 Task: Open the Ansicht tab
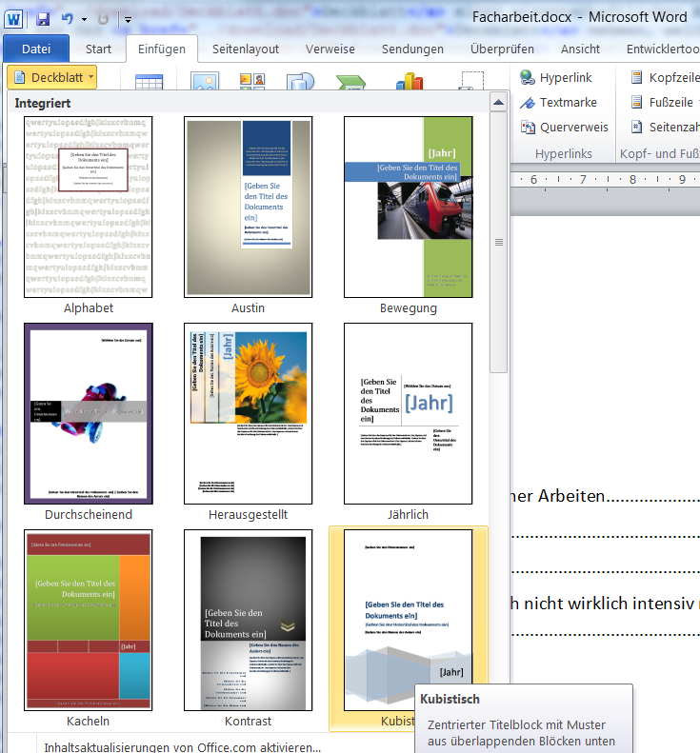point(580,49)
